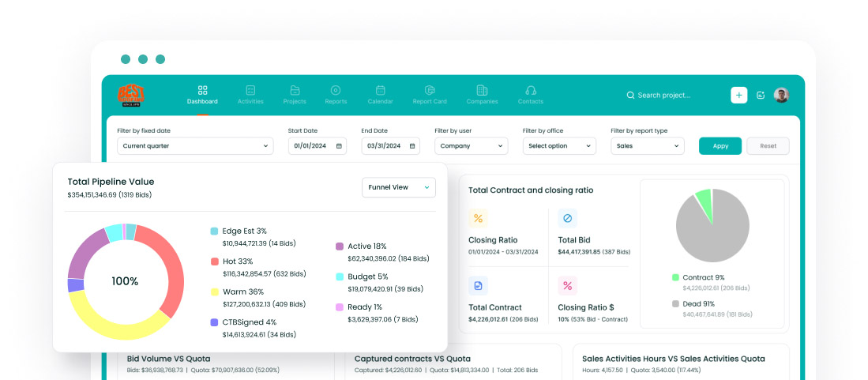Click the Budget legend cyan swatch
Screen dimensions: 868x380
coord(340,277)
